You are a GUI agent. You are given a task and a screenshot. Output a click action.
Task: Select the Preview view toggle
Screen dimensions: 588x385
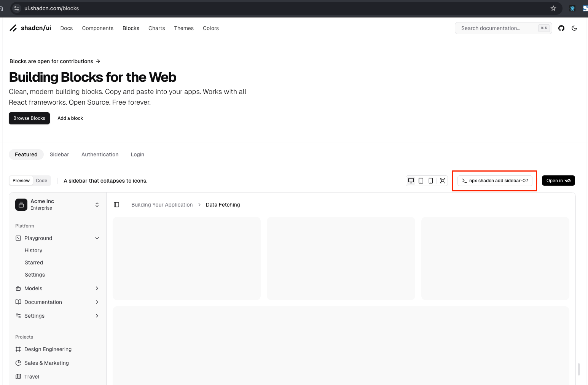pos(21,181)
